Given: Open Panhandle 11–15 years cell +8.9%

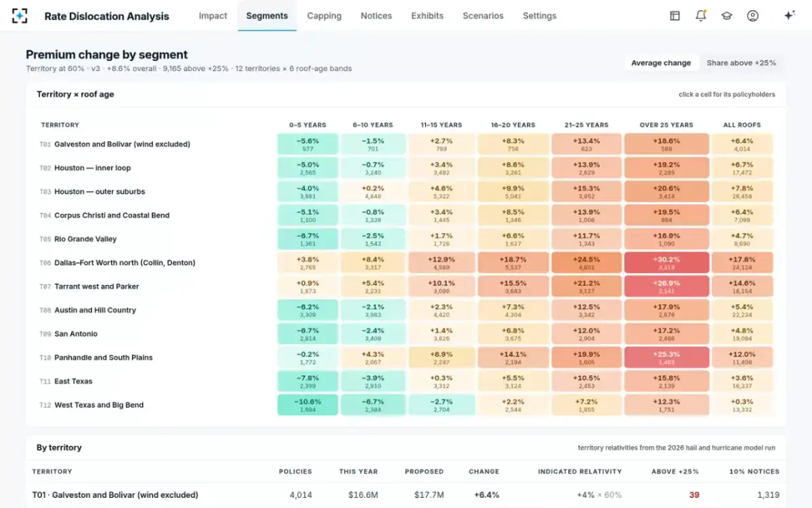Looking at the screenshot, I should pos(441,358).
